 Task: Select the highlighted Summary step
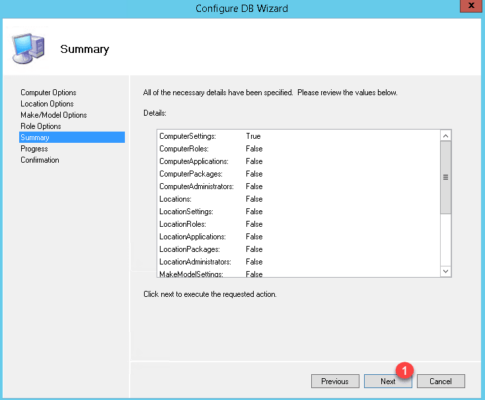pos(72,137)
